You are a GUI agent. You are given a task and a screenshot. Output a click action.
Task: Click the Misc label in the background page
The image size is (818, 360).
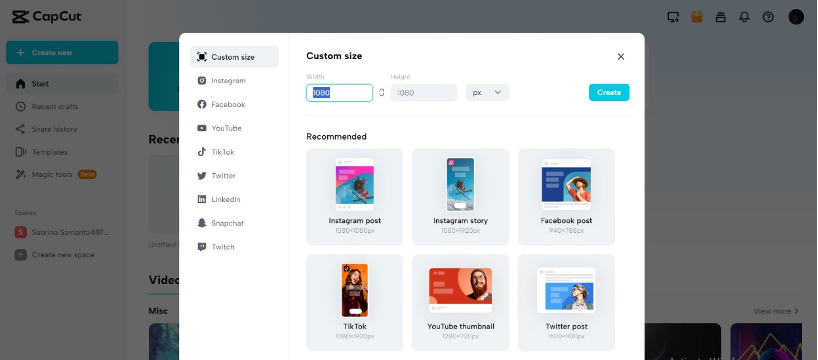coord(158,311)
